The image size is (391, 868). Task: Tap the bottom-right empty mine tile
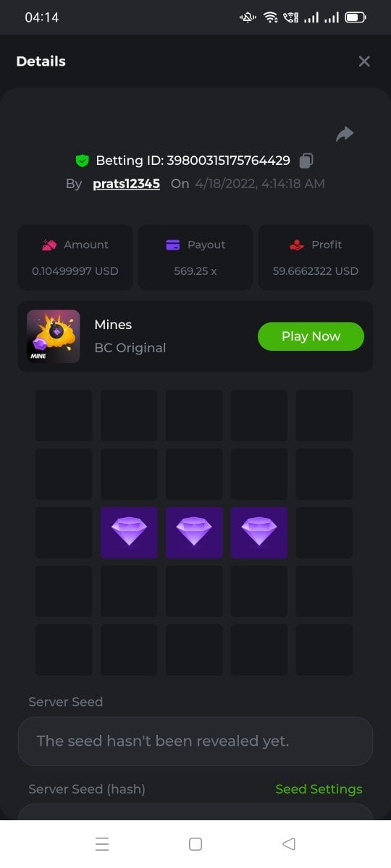tap(324, 650)
